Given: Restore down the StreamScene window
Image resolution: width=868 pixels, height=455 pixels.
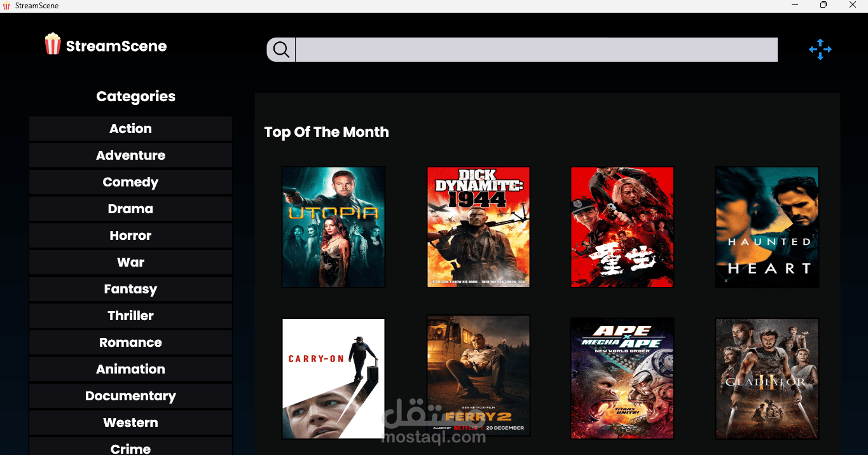Looking at the screenshot, I should [x=823, y=5].
